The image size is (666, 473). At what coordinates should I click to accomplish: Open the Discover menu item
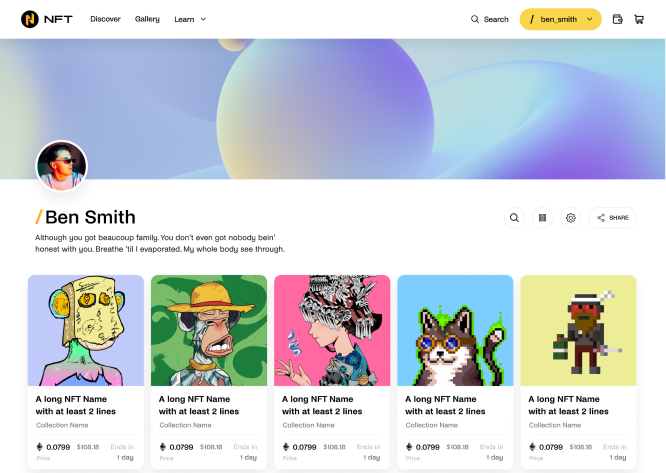(x=105, y=19)
